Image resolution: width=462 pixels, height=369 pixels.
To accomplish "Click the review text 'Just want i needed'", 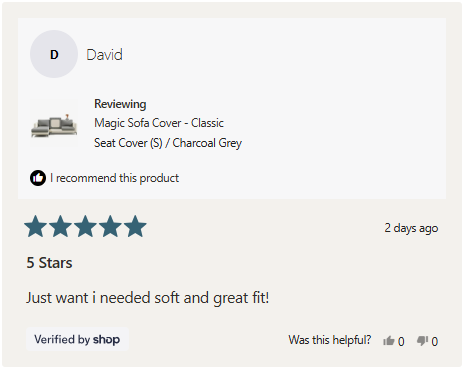I will [89, 297].
